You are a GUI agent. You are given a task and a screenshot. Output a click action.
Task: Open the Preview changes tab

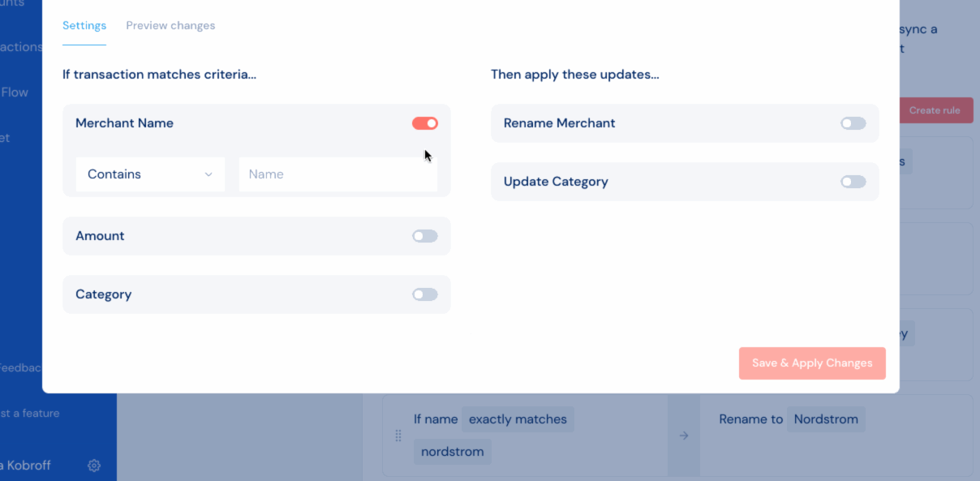click(170, 26)
